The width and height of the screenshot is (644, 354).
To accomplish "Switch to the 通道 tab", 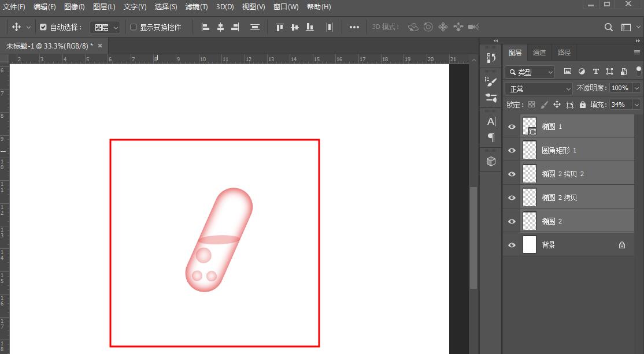I will click(x=539, y=53).
